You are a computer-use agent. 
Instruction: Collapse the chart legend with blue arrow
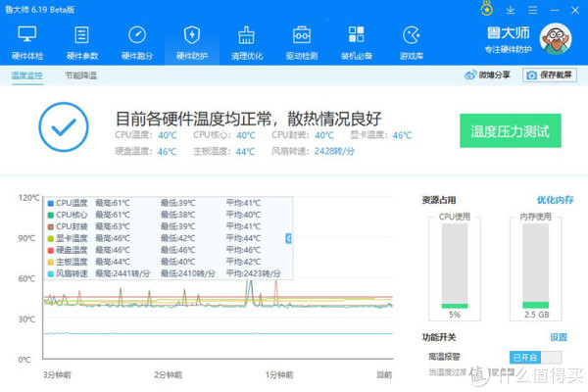pyautogui.click(x=288, y=238)
